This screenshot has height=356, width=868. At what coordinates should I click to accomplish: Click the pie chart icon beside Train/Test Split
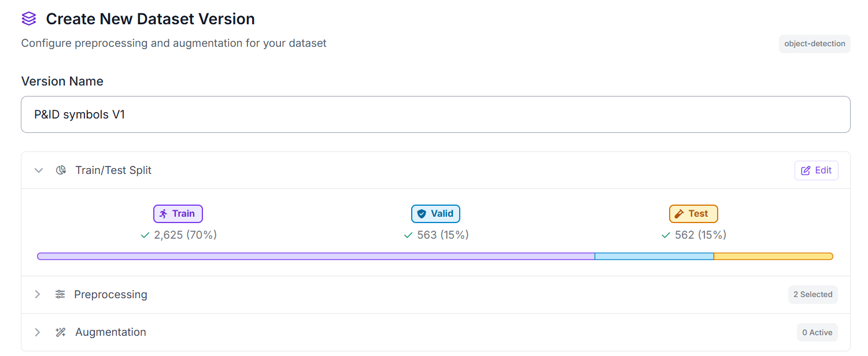pyautogui.click(x=61, y=170)
